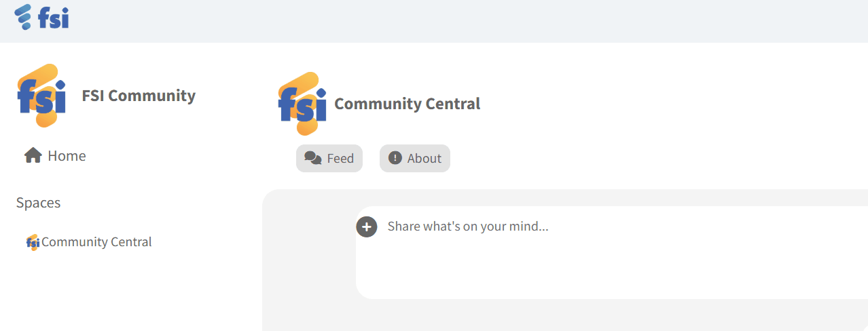Focus the 'Share what's on your mind' field

[x=468, y=227]
